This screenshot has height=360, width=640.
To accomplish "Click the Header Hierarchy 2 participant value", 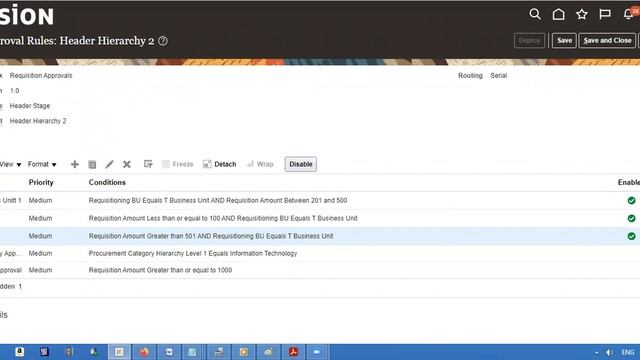I will pyautogui.click(x=38, y=121).
